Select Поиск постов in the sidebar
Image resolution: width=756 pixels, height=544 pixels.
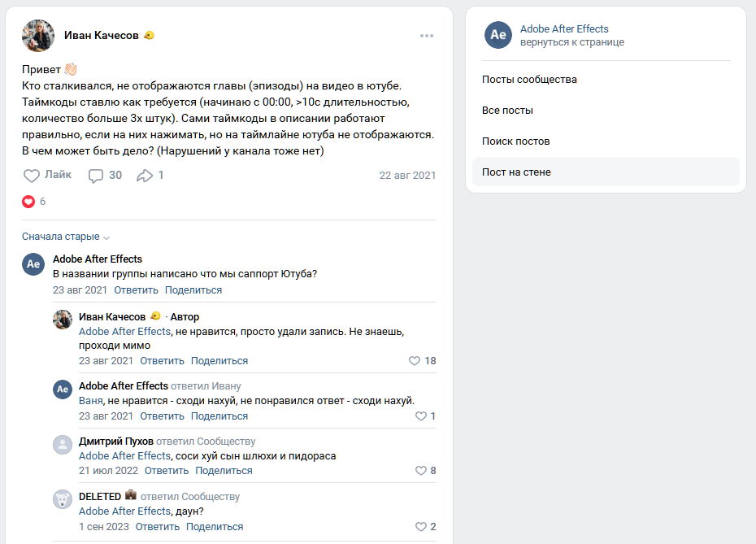pyautogui.click(x=606, y=141)
